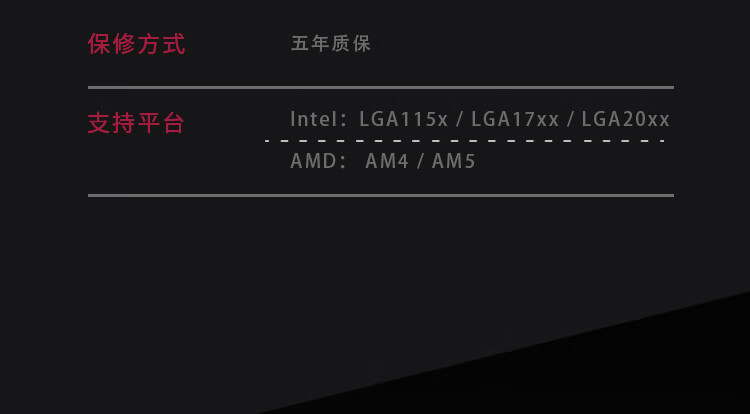
Task: Click the 支持平台 heading
Action: tap(136, 123)
